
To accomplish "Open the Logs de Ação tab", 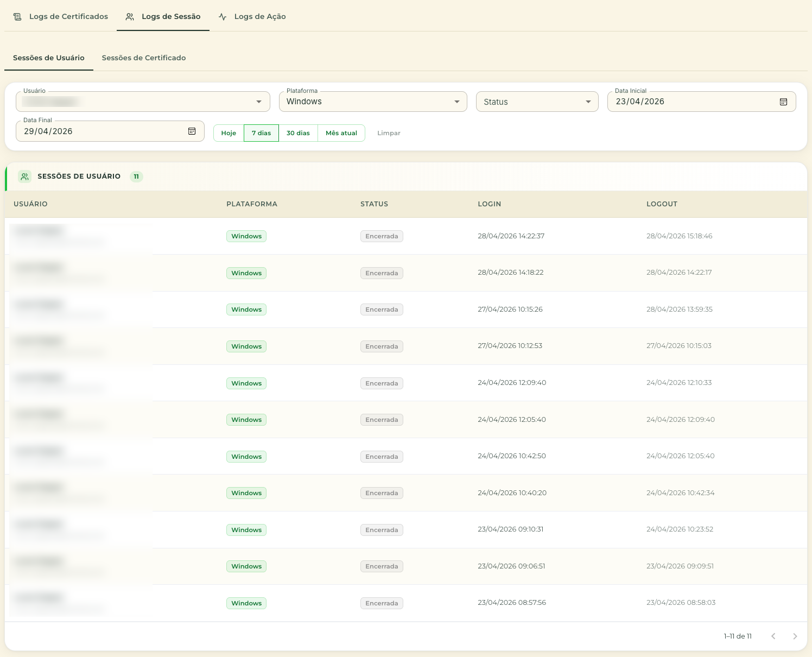I will [x=252, y=17].
